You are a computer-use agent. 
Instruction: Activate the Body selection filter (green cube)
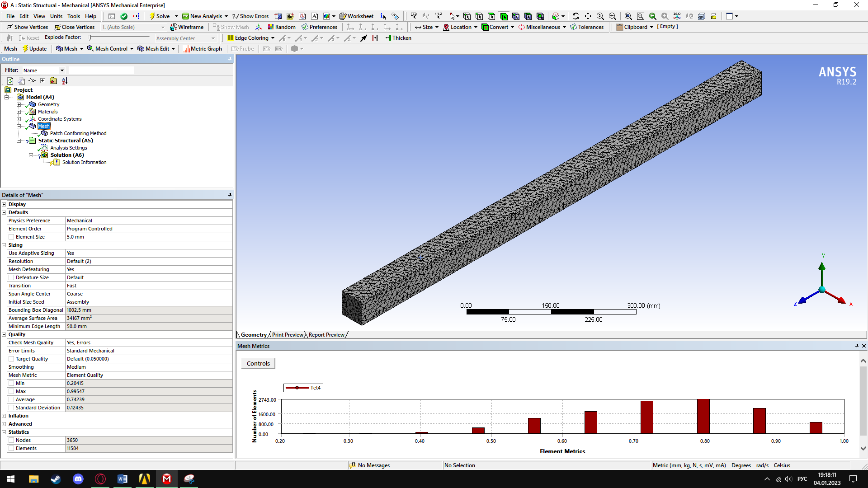coord(504,16)
